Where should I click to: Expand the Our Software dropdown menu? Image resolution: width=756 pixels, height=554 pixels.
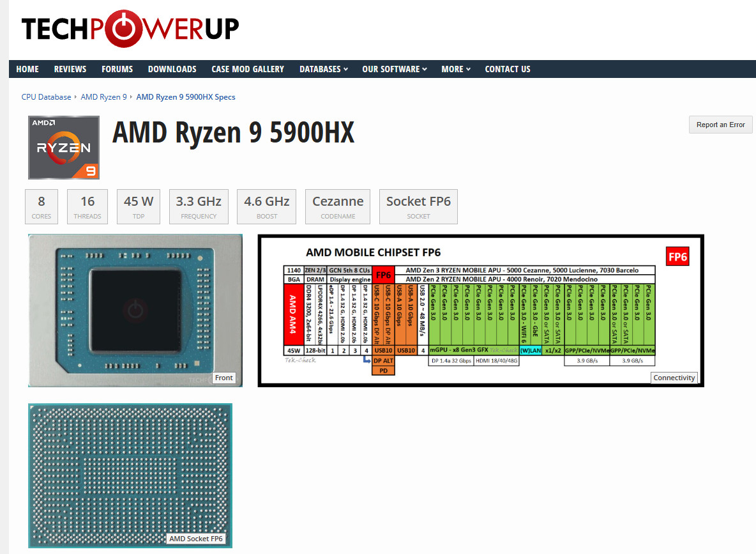(395, 69)
